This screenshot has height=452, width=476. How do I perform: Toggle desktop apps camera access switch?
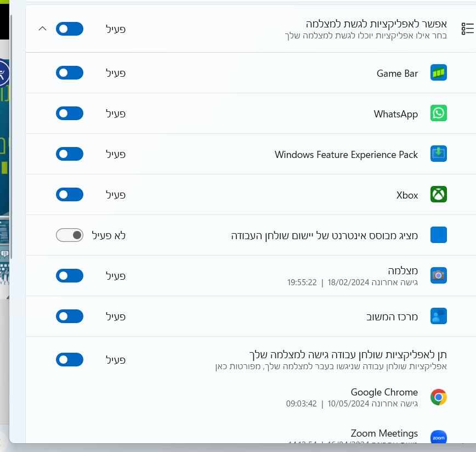click(70, 360)
